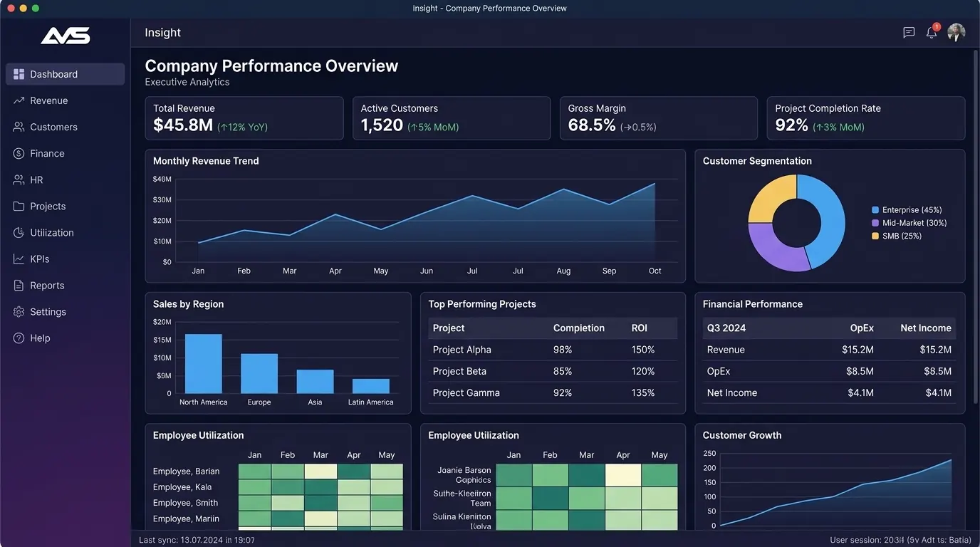Click the Net Income column header
Image resolution: width=980 pixels, height=547 pixels.
[x=926, y=328]
